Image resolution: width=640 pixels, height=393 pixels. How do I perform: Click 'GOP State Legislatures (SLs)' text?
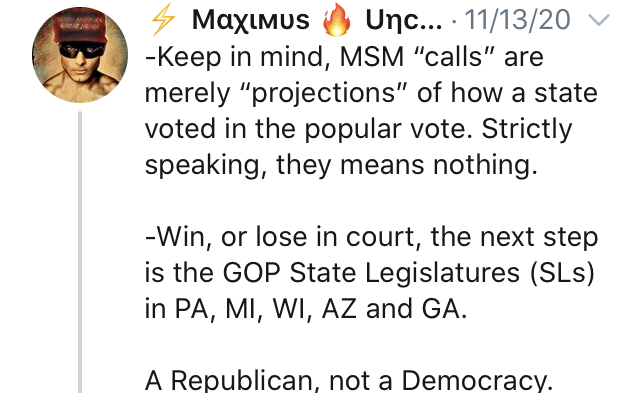pyautogui.click(x=409, y=273)
